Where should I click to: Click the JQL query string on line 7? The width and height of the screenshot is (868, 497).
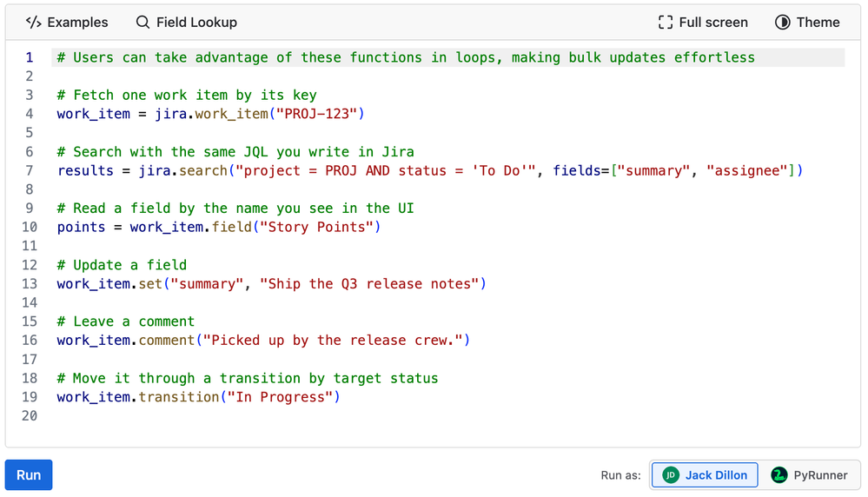tap(386, 170)
